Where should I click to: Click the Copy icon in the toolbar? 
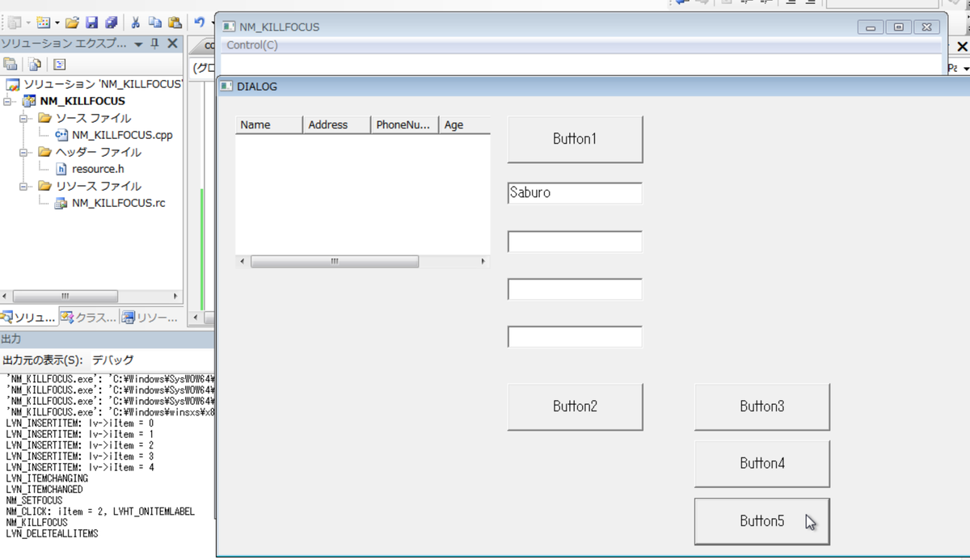[155, 23]
